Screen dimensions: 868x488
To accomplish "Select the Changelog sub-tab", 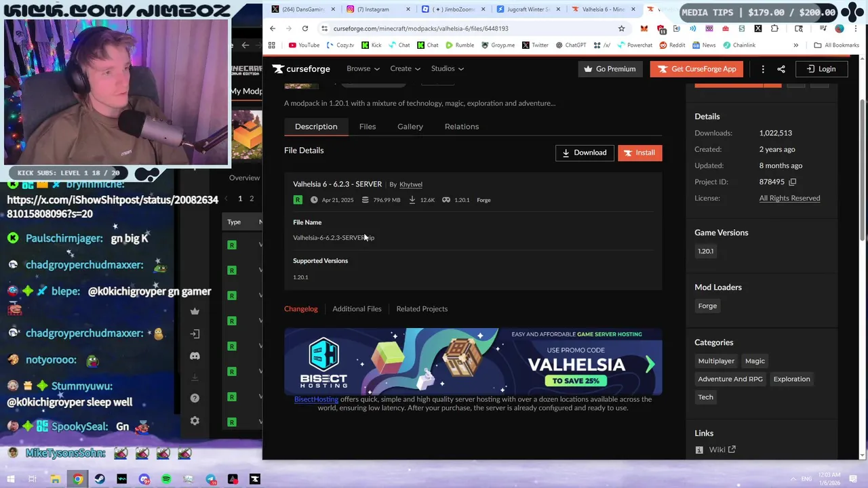I will [301, 308].
